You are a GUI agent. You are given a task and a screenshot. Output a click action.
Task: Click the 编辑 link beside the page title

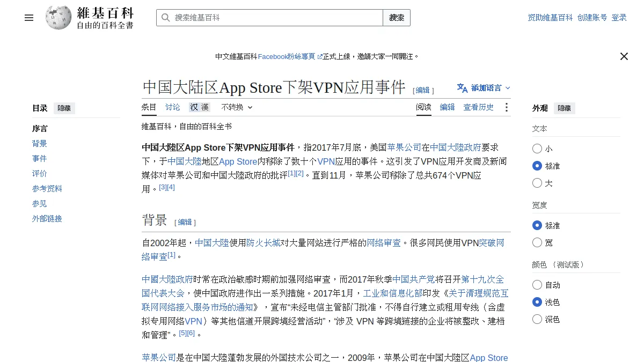[423, 90]
